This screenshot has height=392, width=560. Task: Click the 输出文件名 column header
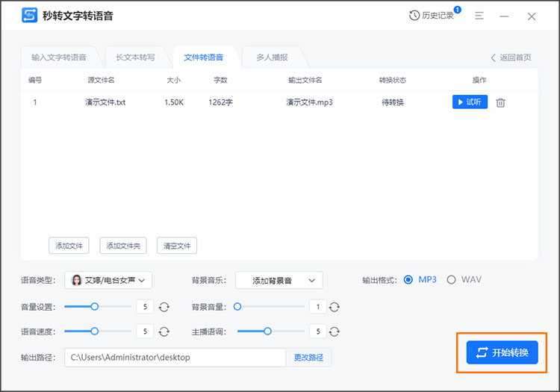pos(305,80)
